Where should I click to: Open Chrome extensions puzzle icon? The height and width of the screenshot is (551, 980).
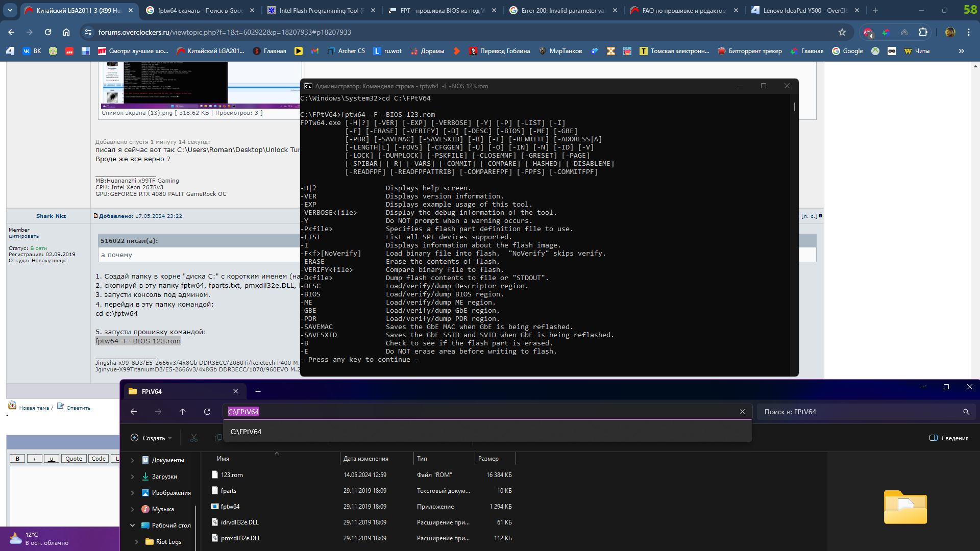[x=923, y=32]
